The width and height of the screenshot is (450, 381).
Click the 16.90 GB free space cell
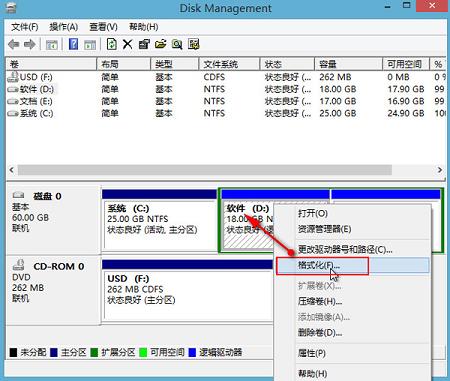tap(406, 101)
